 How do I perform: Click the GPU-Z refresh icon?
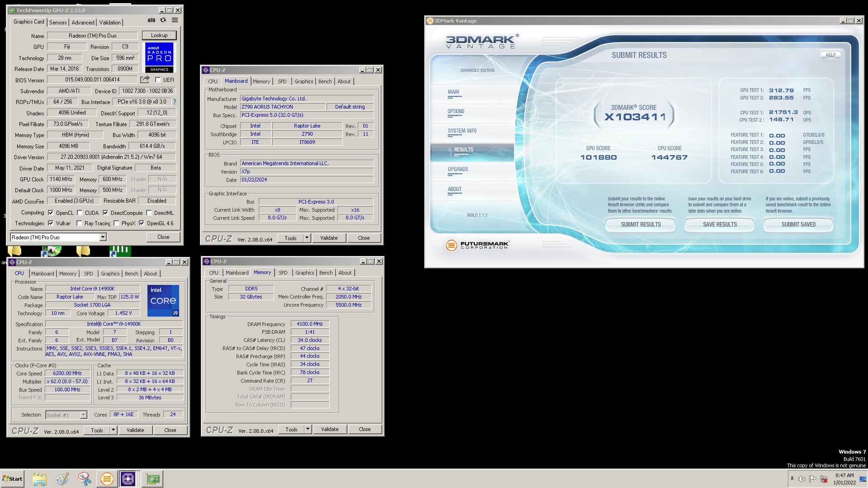point(163,20)
